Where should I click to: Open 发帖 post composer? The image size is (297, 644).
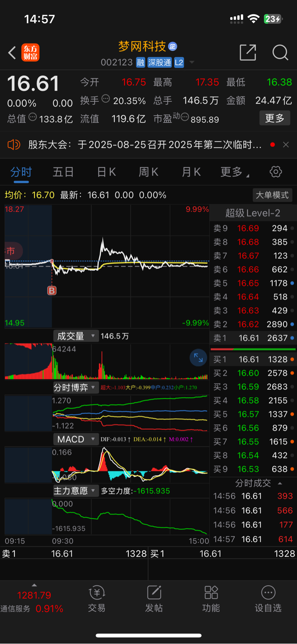coord(154,599)
